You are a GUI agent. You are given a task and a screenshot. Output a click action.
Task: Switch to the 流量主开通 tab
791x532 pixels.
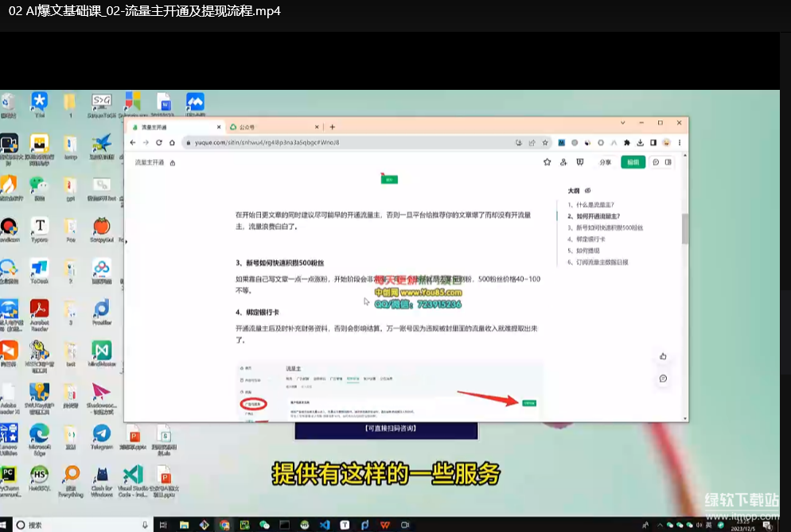176,127
